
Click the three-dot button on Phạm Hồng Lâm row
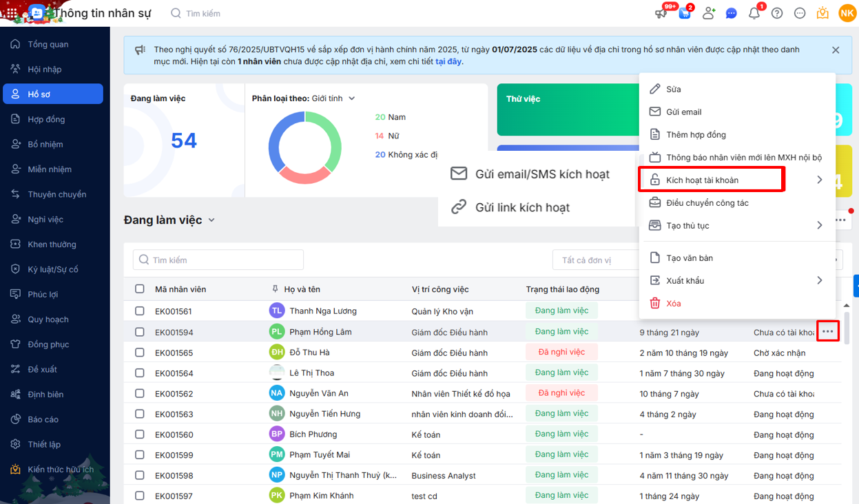click(x=827, y=332)
